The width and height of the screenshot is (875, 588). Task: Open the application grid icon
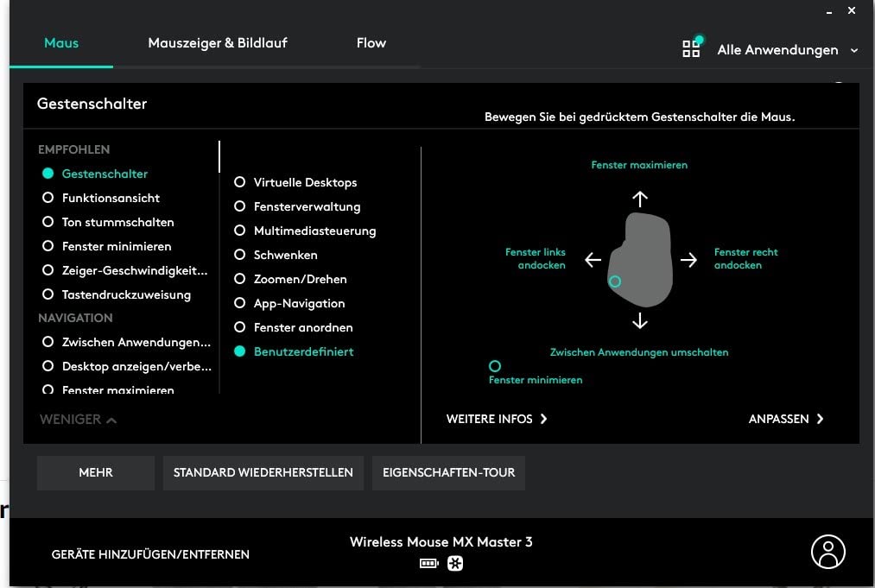point(691,48)
